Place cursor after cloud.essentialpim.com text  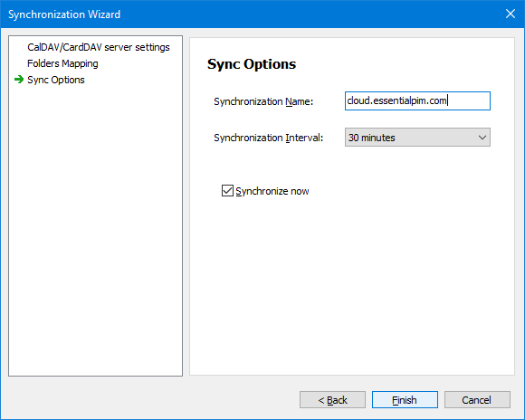coord(448,100)
